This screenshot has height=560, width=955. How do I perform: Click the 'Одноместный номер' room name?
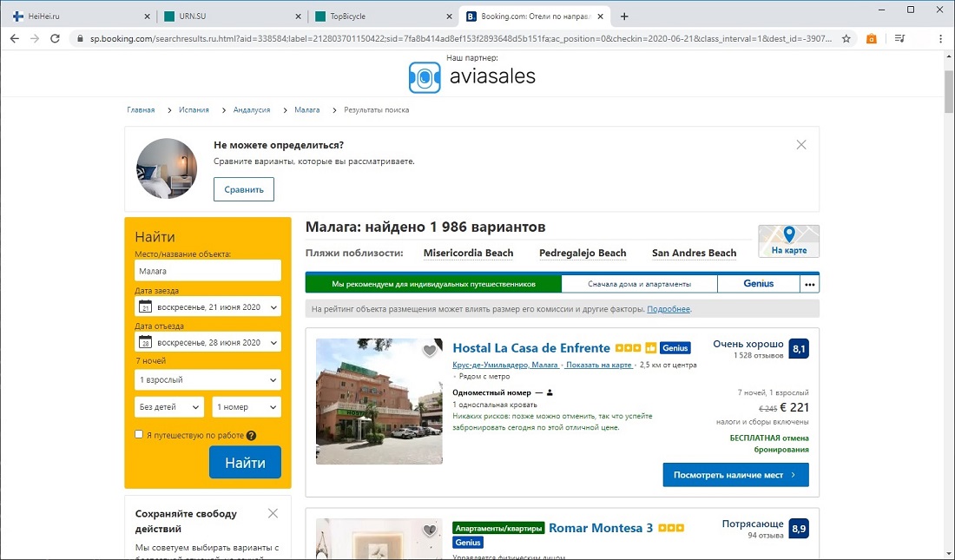(491, 392)
